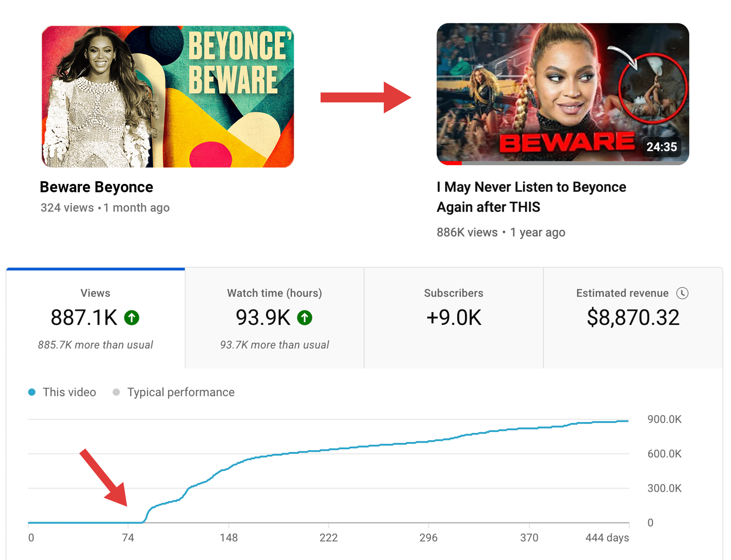Click the large red arrow between the thumbnails
Image resolution: width=731 pixels, height=560 pixels.
(x=365, y=97)
